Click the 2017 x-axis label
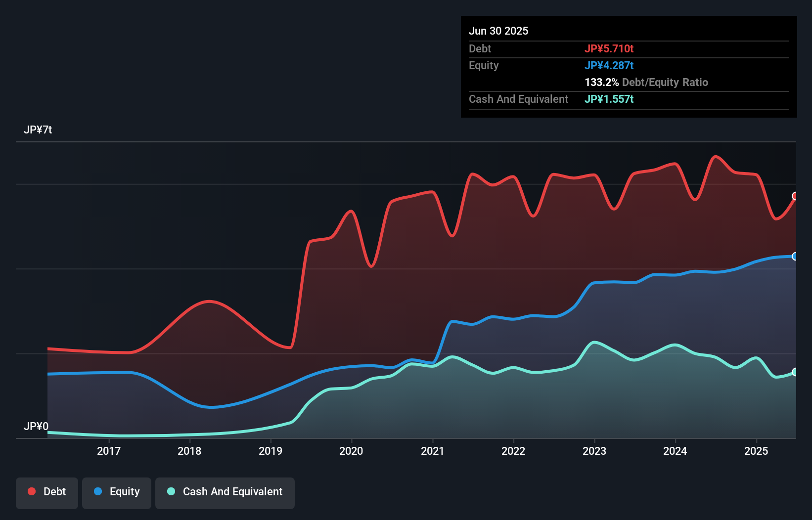This screenshot has width=812, height=520. pyautogui.click(x=109, y=451)
